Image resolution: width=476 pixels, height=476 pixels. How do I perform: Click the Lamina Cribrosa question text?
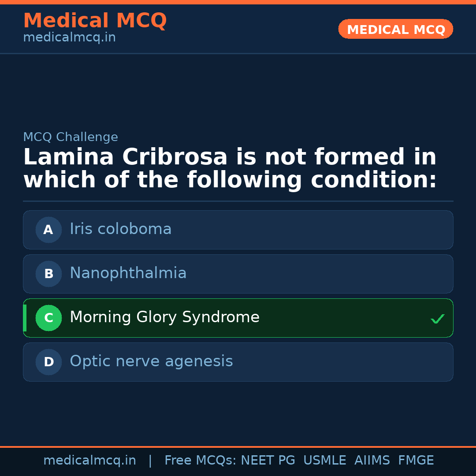pyautogui.click(x=230, y=168)
